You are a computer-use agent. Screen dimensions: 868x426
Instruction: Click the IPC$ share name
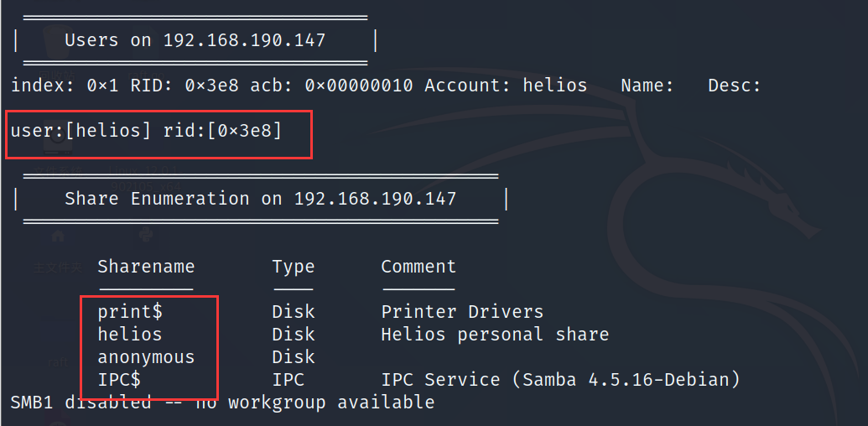click(119, 380)
